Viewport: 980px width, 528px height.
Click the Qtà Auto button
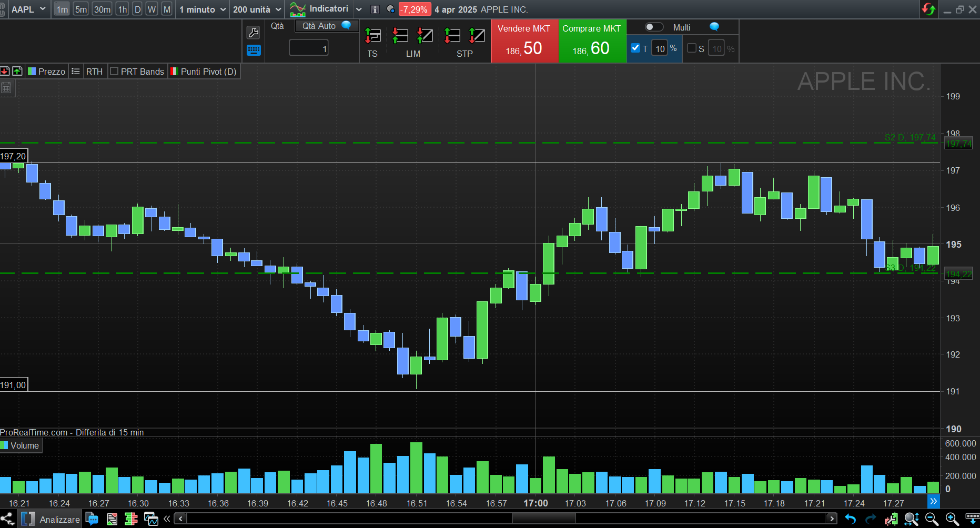pos(327,26)
